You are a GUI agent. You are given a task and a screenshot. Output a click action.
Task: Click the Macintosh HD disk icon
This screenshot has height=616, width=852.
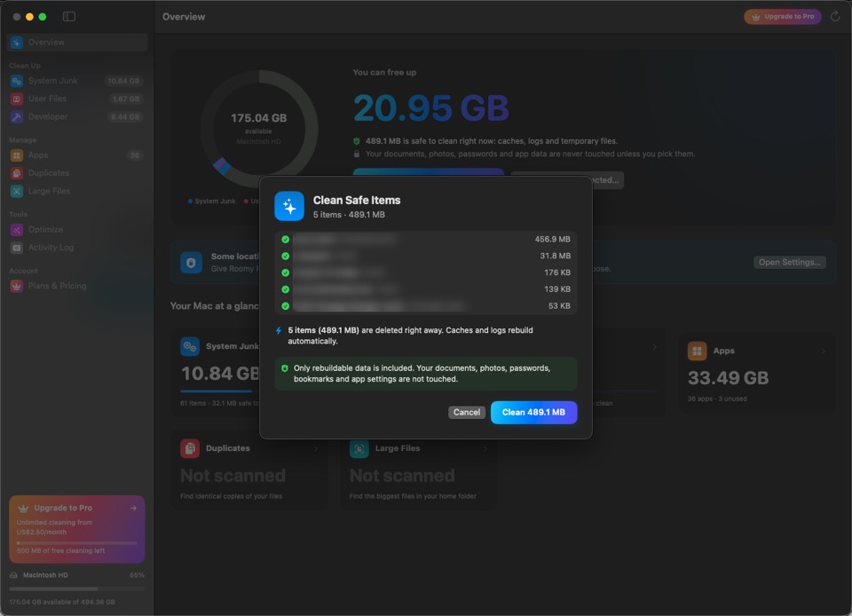[13, 575]
